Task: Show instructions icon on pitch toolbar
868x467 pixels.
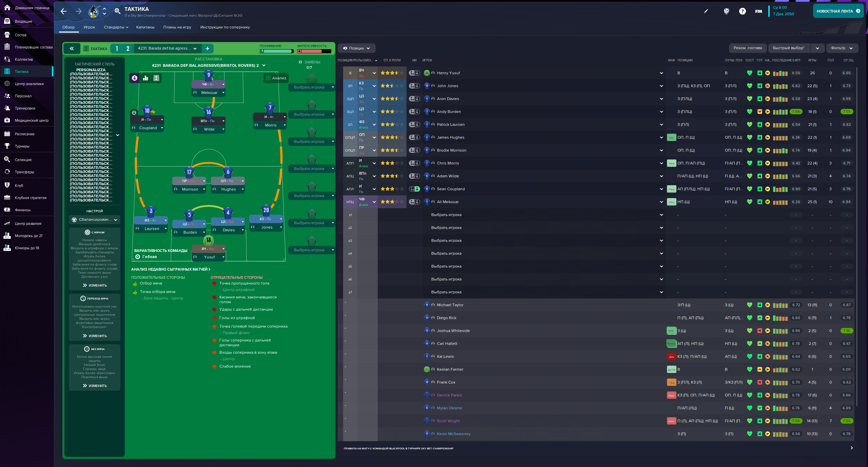Action: pyautogui.click(x=156, y=78)
